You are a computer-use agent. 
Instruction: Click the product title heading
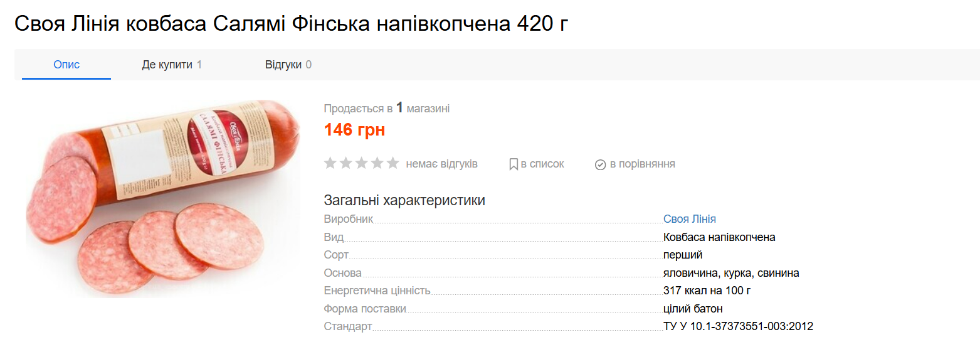291,24
